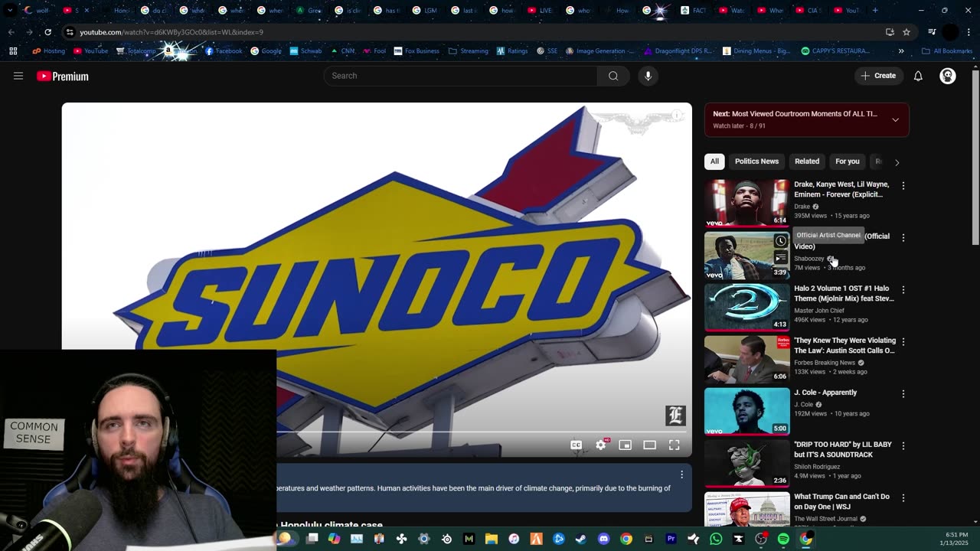Focus the YouTube search box

(x=461, y=76)
